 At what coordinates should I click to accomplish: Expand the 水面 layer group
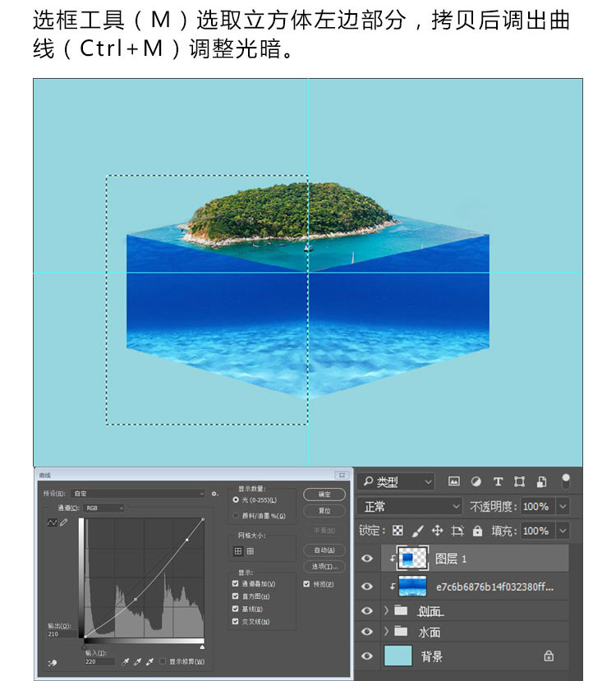[x=386, y=631]
